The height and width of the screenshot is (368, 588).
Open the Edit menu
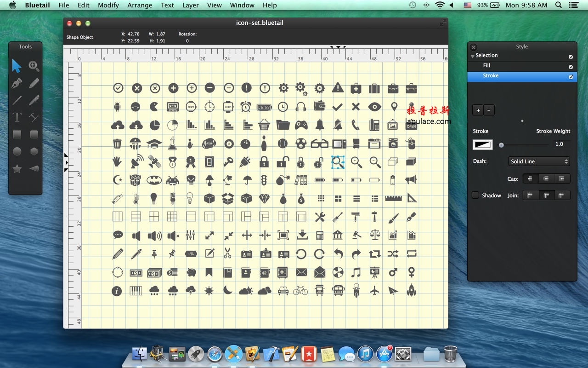pyautogui.click(x=84, y=5)
